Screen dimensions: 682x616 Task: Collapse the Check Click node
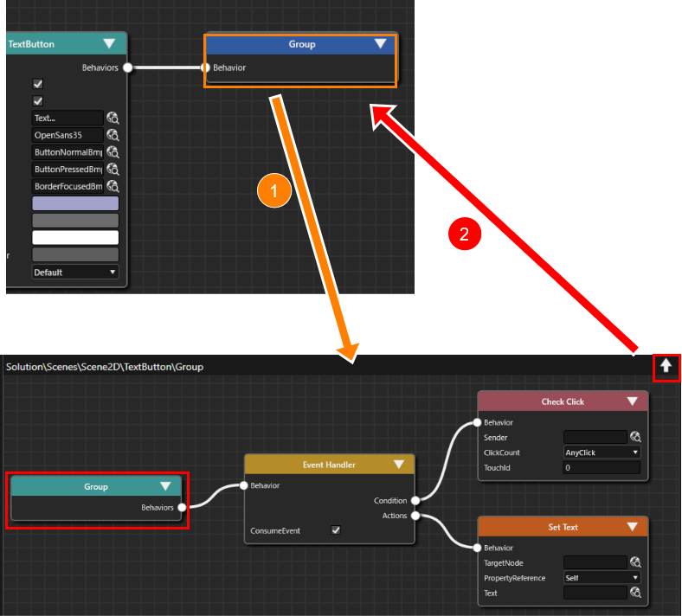(x=632, y=401)
